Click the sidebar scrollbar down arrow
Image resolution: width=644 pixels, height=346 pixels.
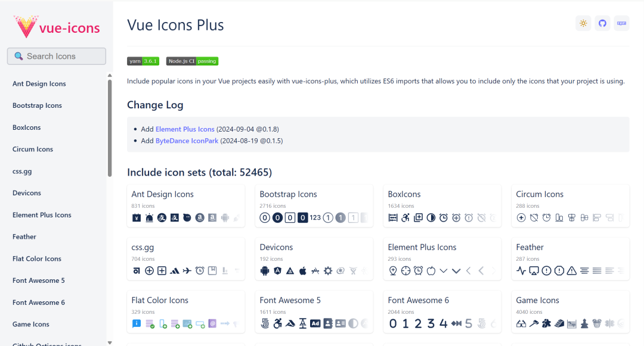click(110, 342)
